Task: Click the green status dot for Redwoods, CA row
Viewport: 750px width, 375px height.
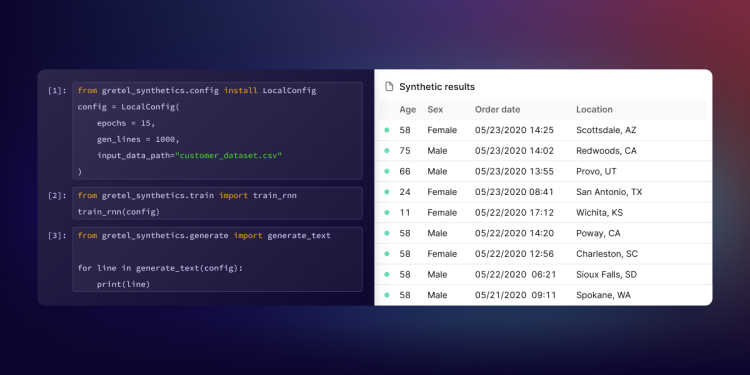Action: (387, 151)
